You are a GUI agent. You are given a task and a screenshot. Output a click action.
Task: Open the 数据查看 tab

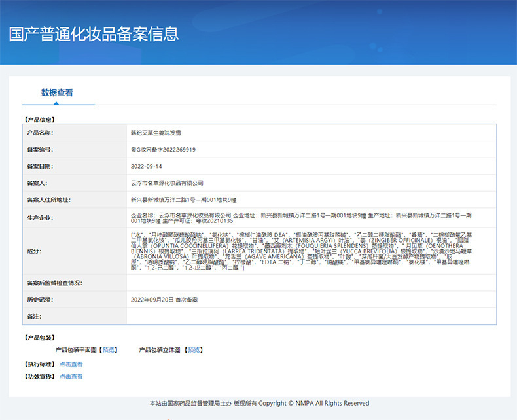(x=57, y=93)
